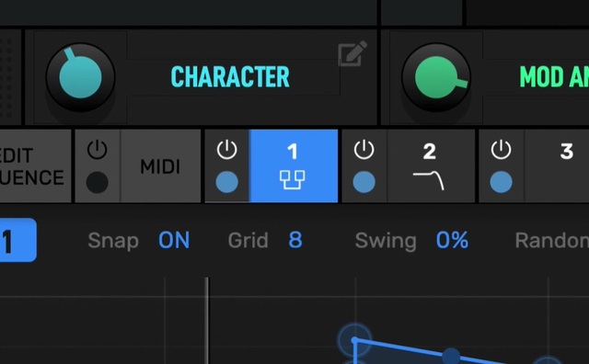Toggle Snap ON value
Image resolution: width=589 pixels, height=364 pixels.
click(174, 240)
